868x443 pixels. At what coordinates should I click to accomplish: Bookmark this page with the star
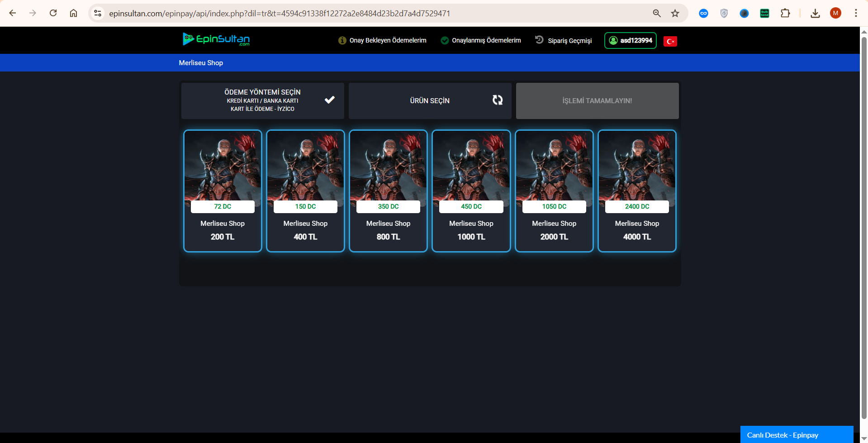[x=675, y=13]
